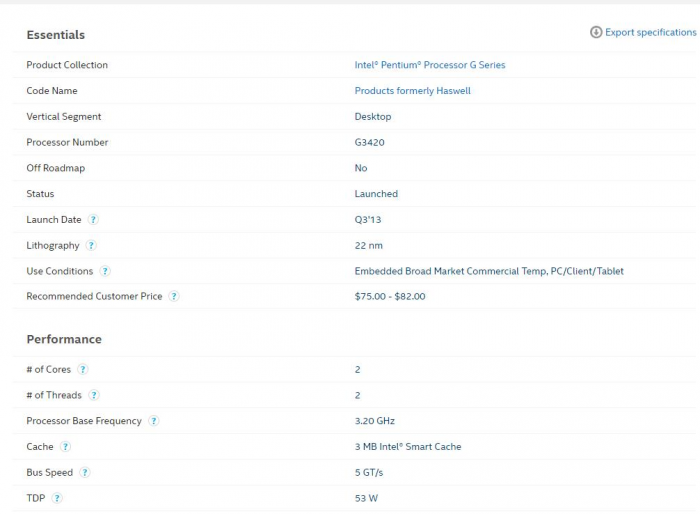Follow the Products formerly Haswell link
This screenshot has height=514, width=700.
[412, 91]
